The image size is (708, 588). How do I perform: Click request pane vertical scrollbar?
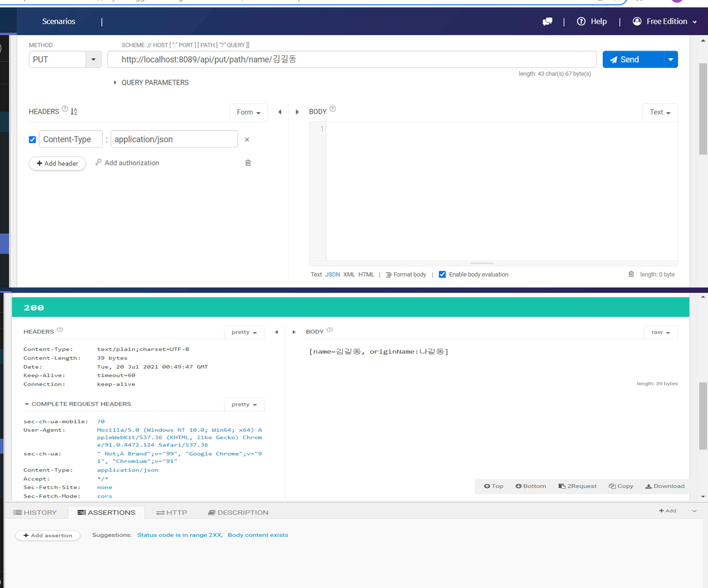703,109
